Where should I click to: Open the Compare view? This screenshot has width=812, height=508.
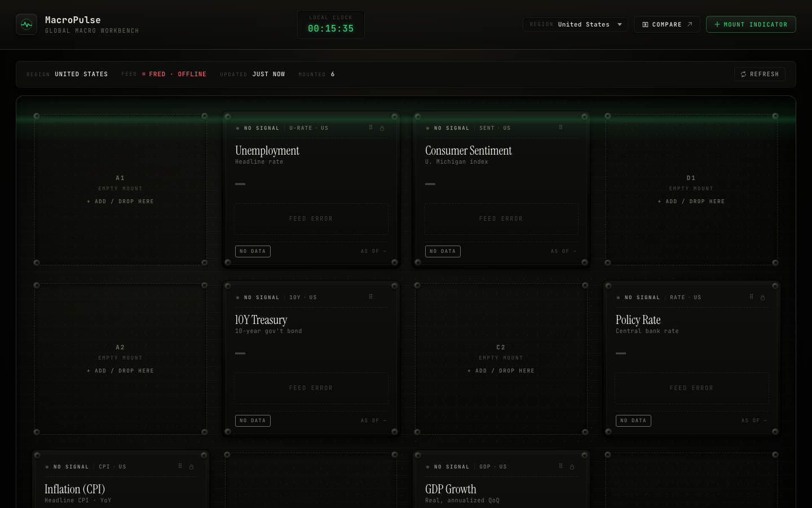coord(667,24)
